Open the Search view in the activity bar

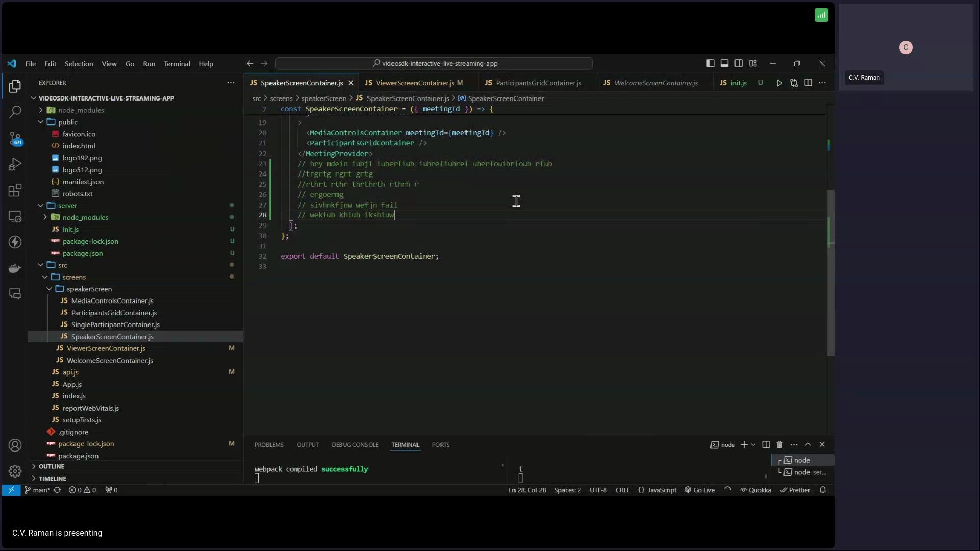point(15,112)
